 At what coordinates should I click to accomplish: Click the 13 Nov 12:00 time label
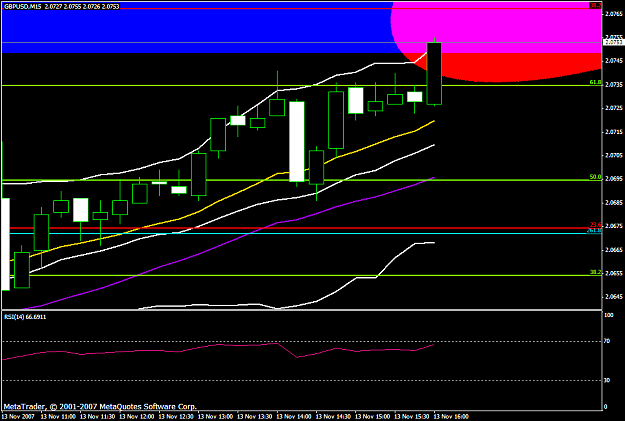[137, 417]
